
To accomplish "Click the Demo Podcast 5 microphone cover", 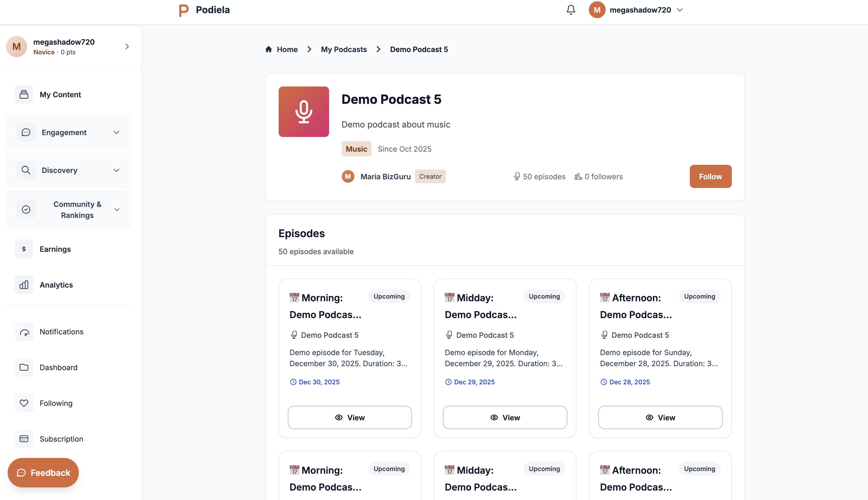I will point(304,112).
